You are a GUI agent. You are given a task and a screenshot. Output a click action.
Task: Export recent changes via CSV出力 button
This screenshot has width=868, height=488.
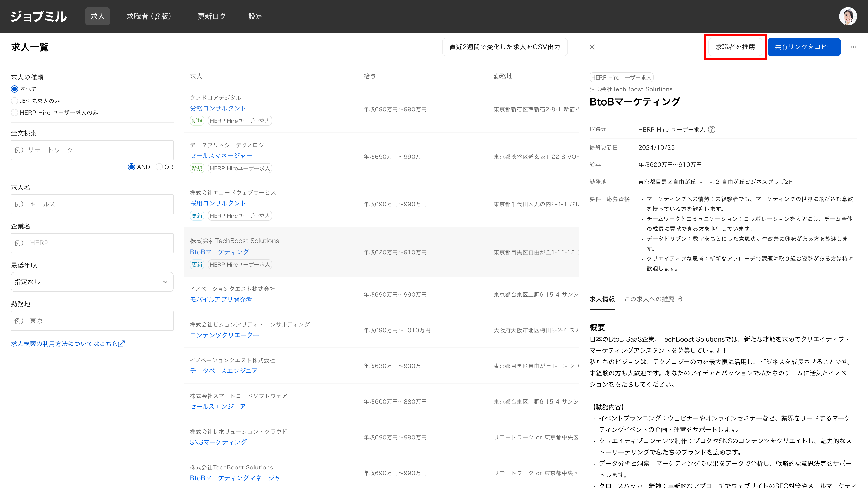pyautogui.click(x=505, y=47)
